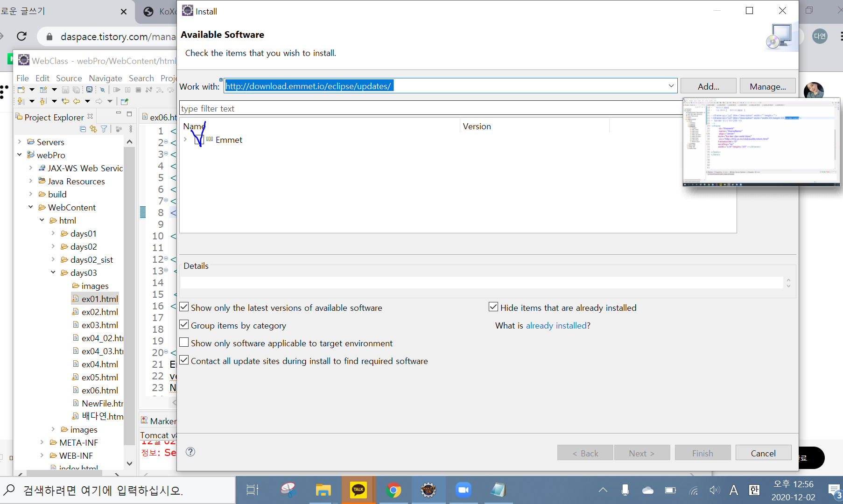Open Project Explorer view menu (three dots)
This screenshot has width=843, height=504.
pyautogui.click(x=131, y=129)
